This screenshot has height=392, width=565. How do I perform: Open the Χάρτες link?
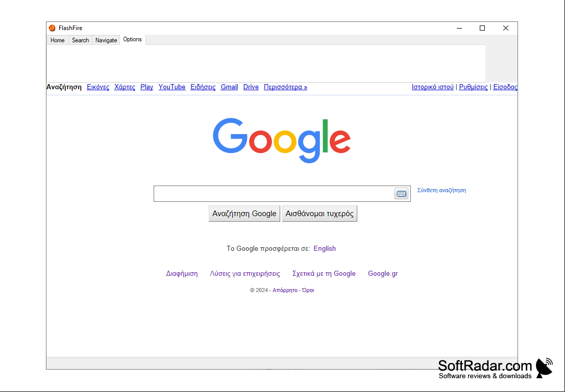[125, 87]
